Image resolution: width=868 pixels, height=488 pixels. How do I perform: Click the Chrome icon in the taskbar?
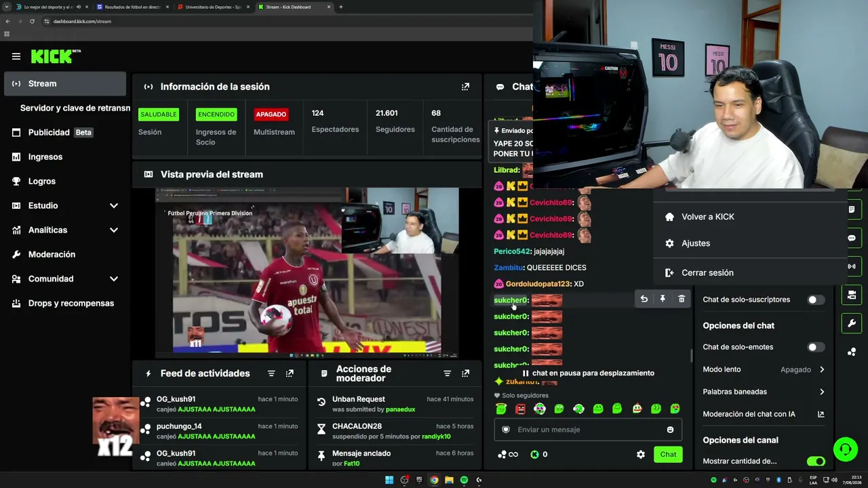point(434,480)
